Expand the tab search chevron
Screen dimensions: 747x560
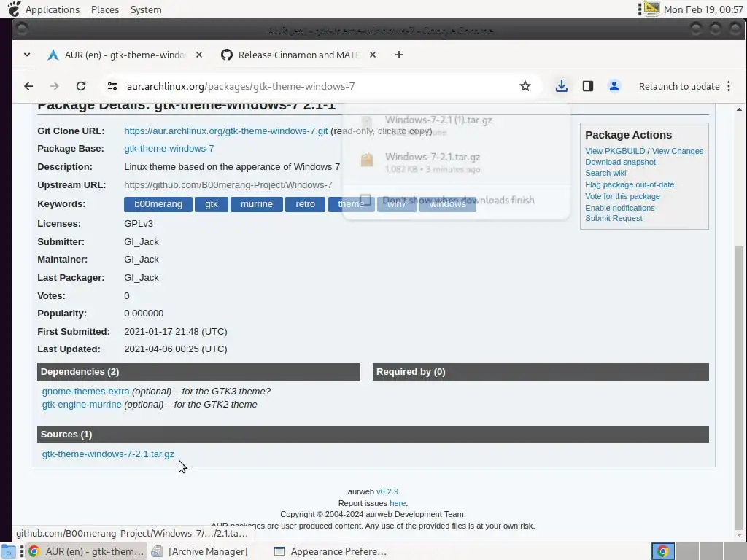[x=27, y=55]
